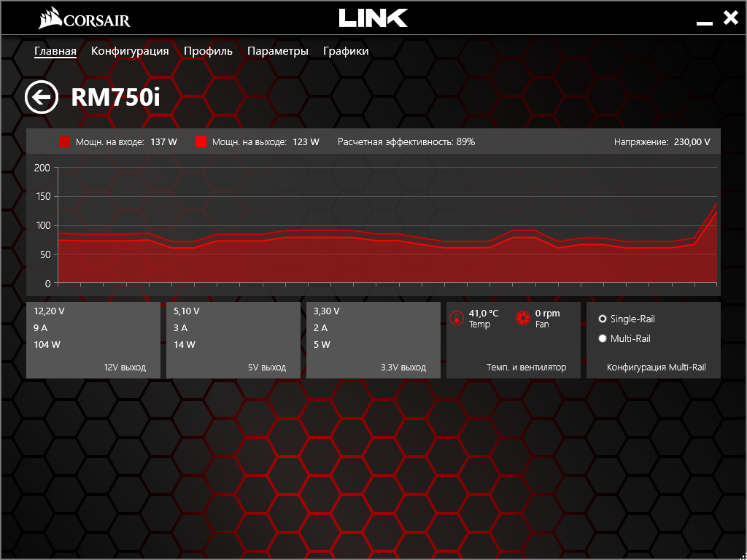Click the 3 A current reading
747x560 pixels.
[181, 328]
